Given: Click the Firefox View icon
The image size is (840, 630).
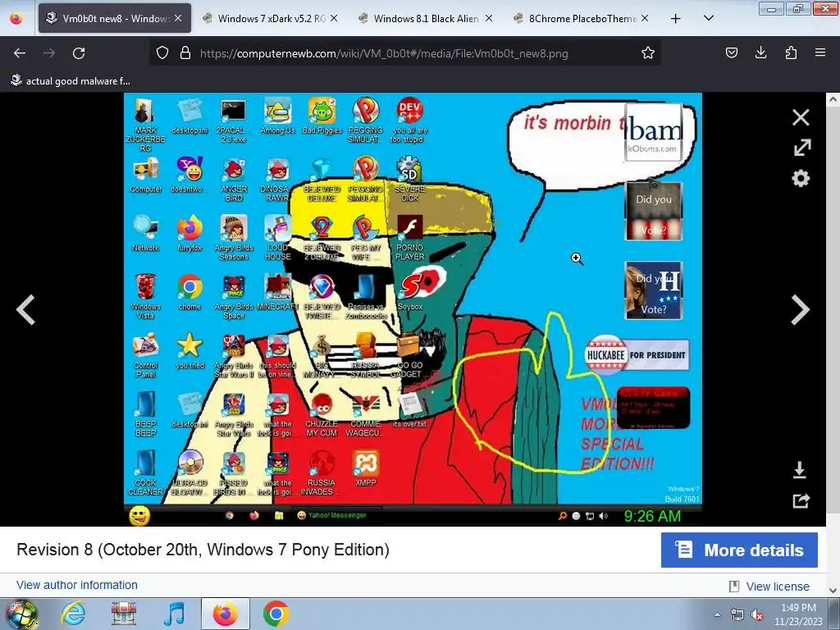Looking at the screenshot, I should [16, 19].
